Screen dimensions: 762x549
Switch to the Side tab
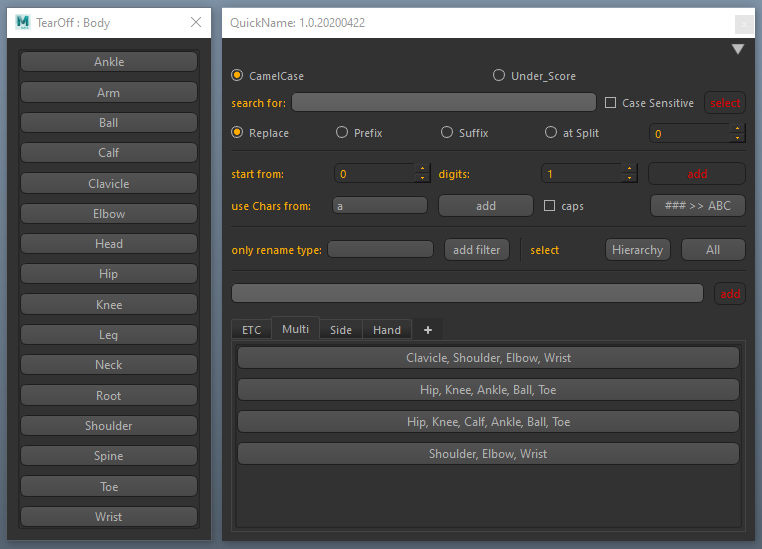coord(341,330)
